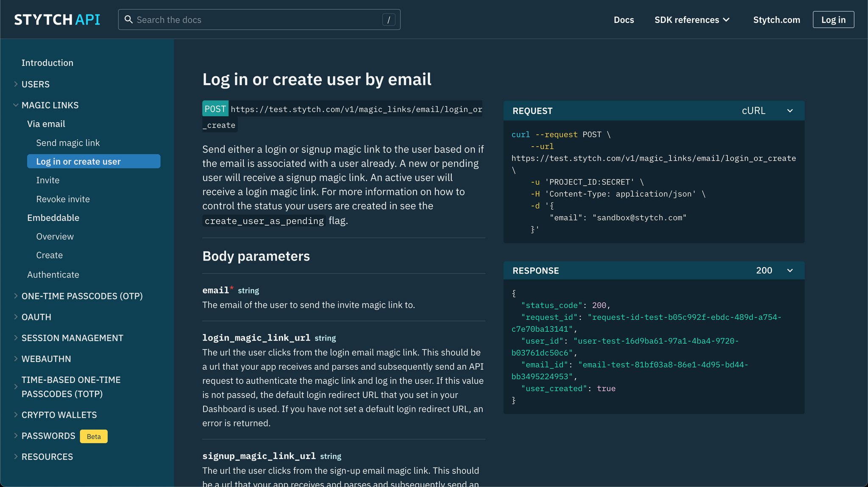The image size is (868, 487).
Task: Open the Via email subsection
Action: 46,124
